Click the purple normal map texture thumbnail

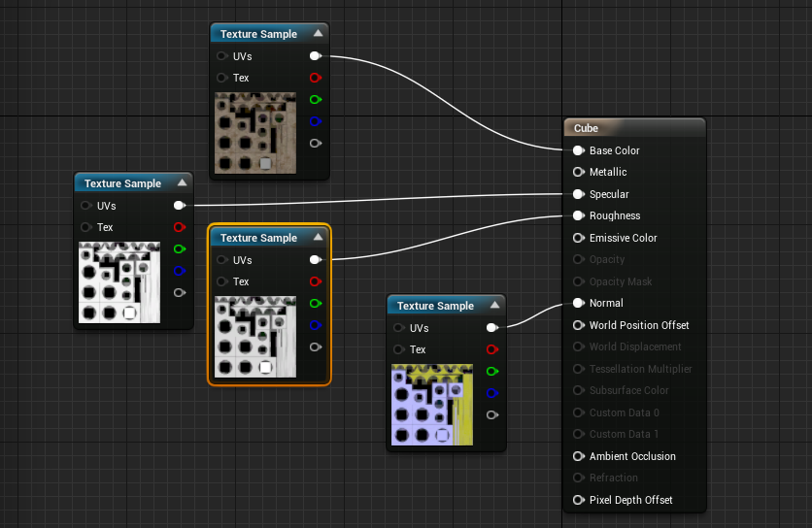tap(431, 405)
